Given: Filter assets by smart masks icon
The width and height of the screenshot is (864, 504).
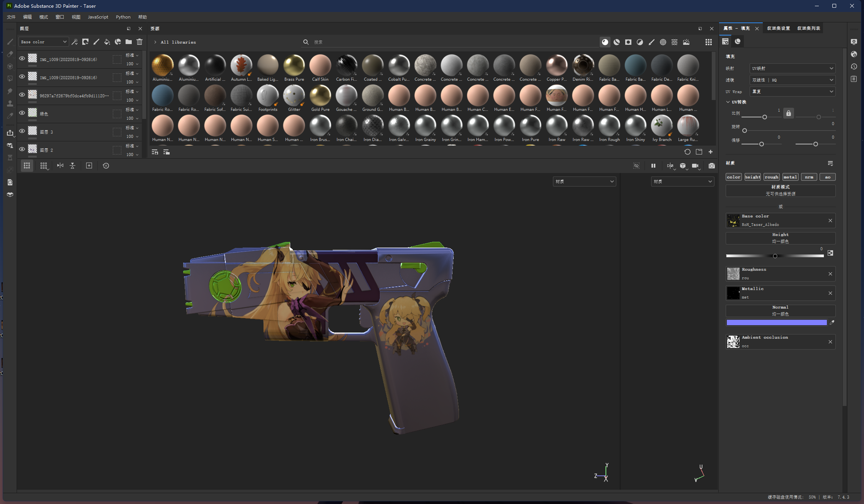Looking at the screenshot, I should (628, 42).
